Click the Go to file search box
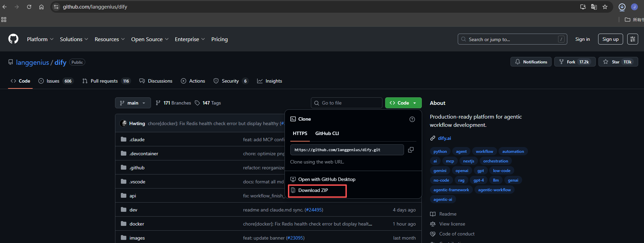Image resolution: width=644 pixels, height=243 pixels. [x=346, y=103]
